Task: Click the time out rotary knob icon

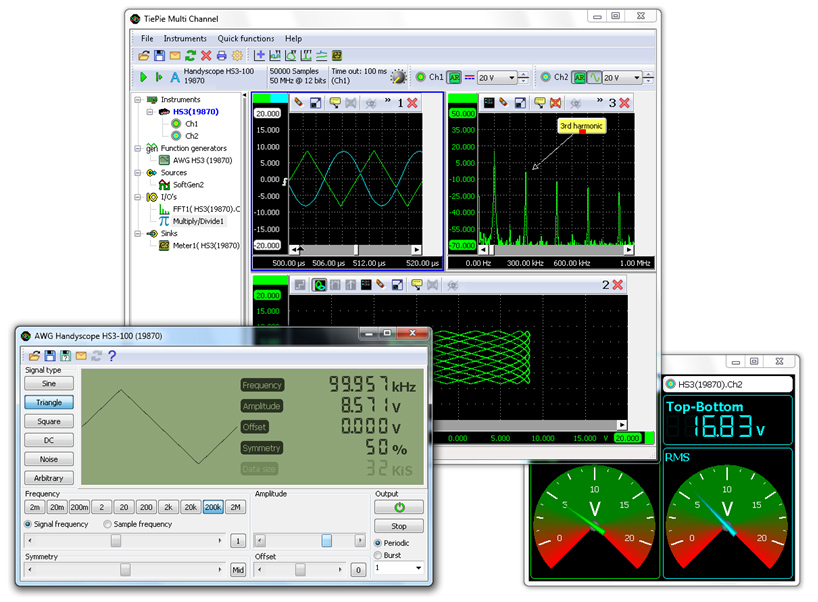Action: [399, 77]
